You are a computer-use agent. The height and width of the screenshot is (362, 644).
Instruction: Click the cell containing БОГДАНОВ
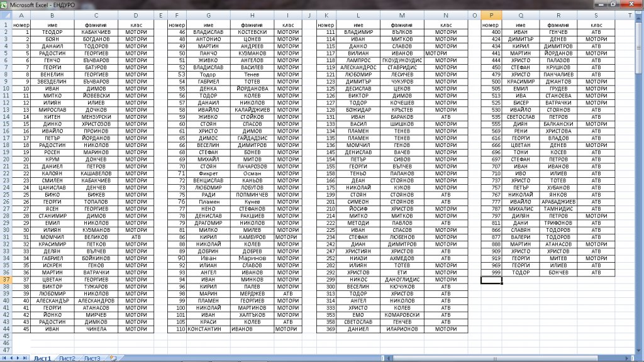pyautogui.click(x=96, y=39)
